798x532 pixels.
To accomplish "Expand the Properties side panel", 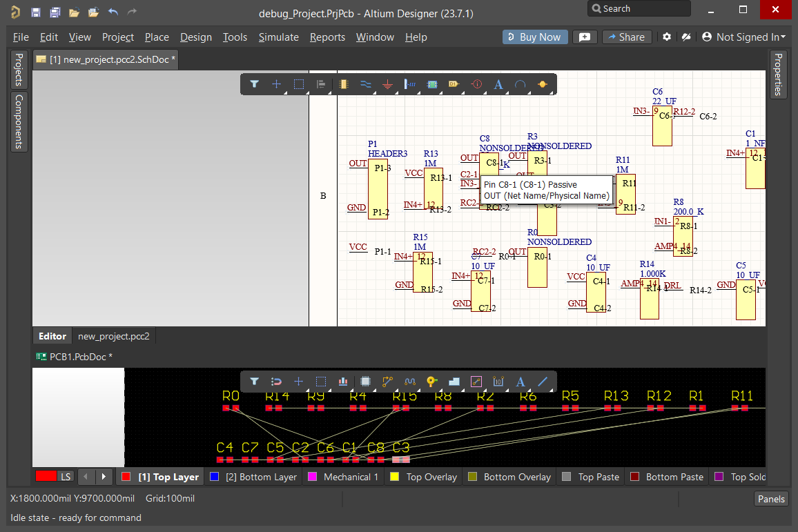I will [778, 75].
